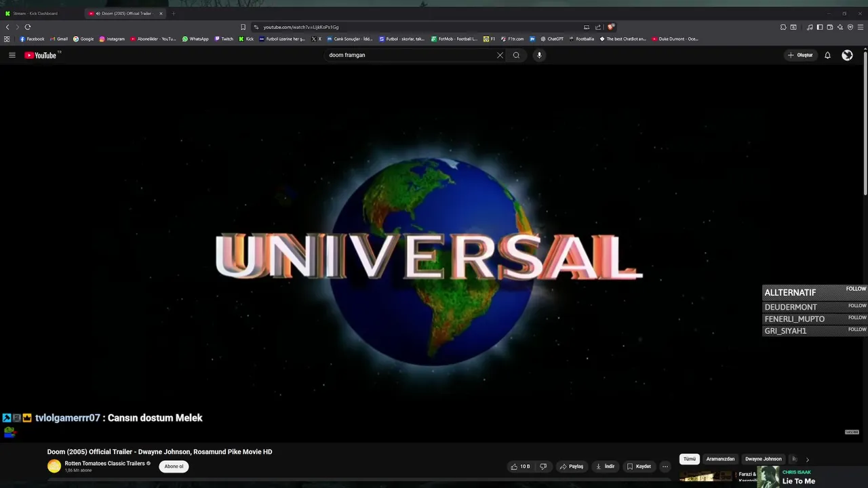The width and height of the screenshot is (868, 488).
Task: Bookmark this page icon in address bar
Action: pyautogui.click(x=243, y=27)
